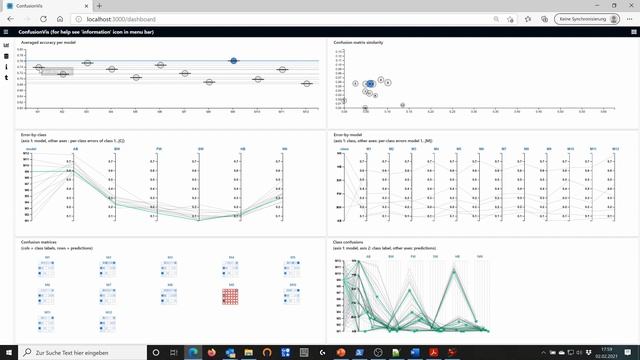This screenshot has width=640, height=360.
Task: Click 'Confusion matrices' panel title
Action: click(38, 242)
